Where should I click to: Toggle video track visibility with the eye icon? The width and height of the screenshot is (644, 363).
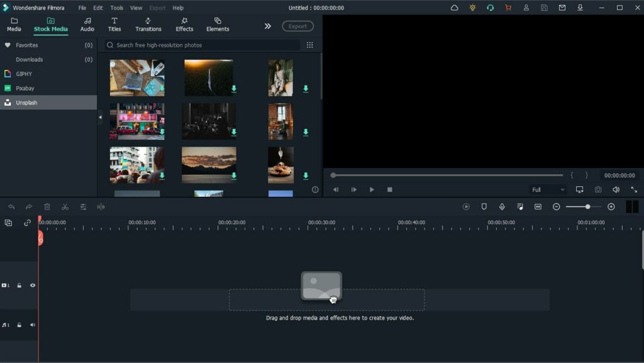pos(33,285)
